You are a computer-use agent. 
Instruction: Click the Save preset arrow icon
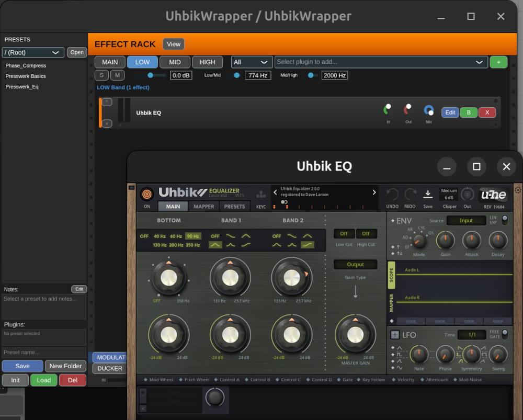(x=428, y=194)
